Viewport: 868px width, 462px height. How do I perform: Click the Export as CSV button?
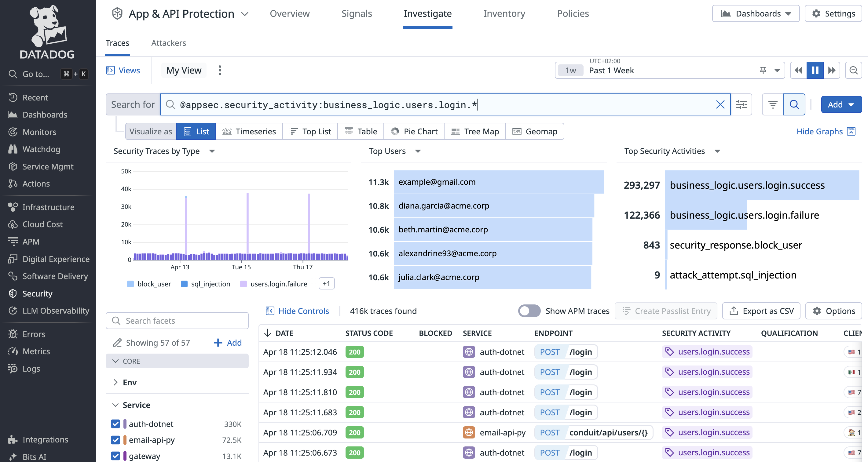pos(761,311)
